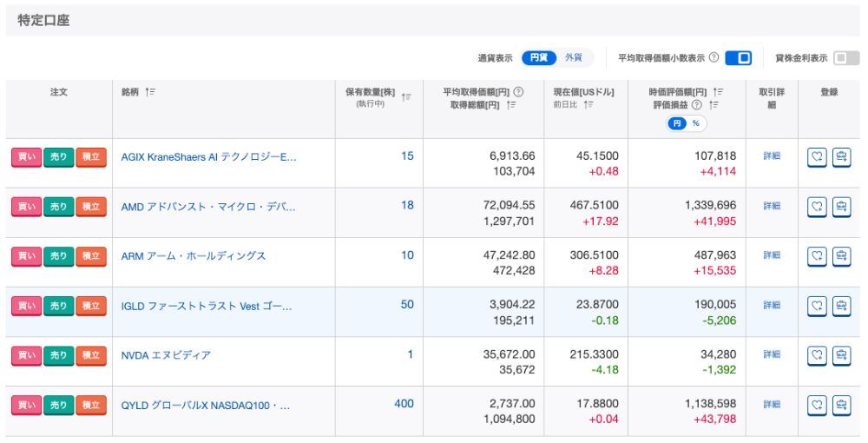Viewport: 868px width, 443px height.
Task: Sort table by 保有数量 column
Action: tap(406, 97)
